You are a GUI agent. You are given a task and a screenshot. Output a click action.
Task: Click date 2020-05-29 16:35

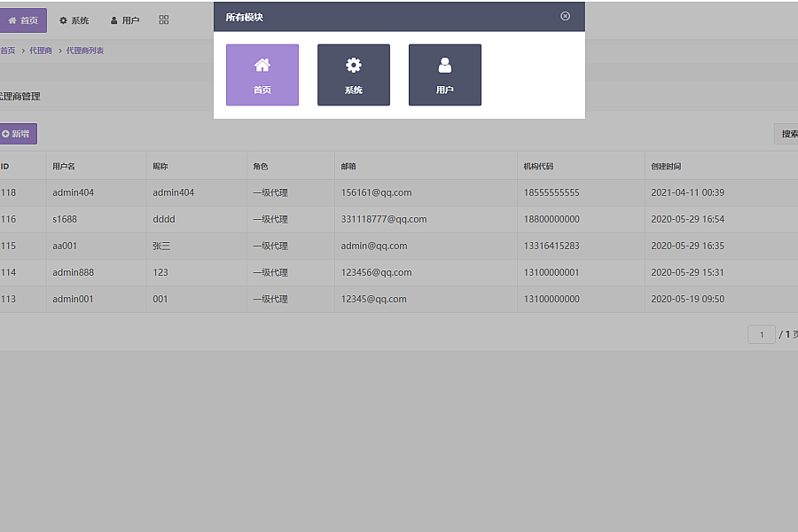(x=687, y=246)
